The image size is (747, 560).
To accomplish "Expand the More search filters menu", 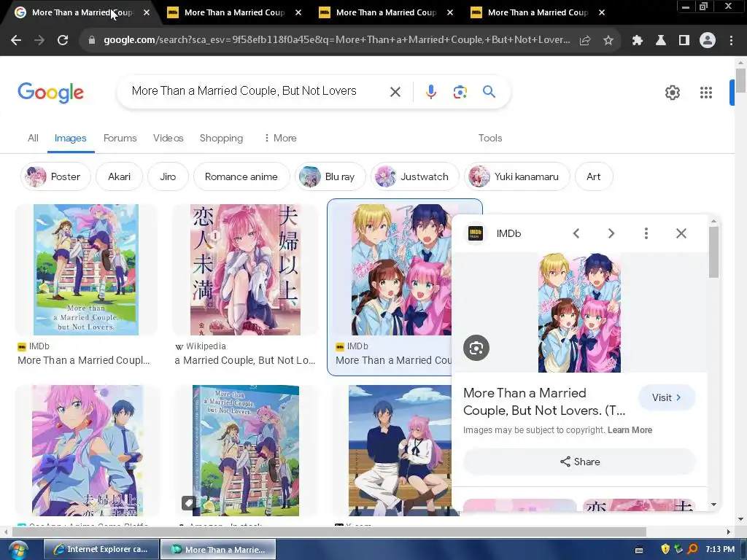I will pyautogui.click(x=280, y=138).
